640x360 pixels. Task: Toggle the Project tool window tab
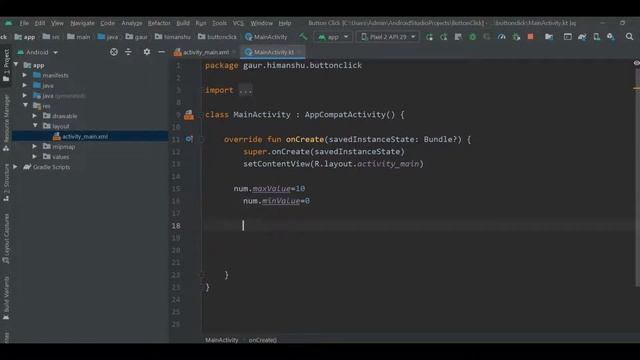pos(6,65)
